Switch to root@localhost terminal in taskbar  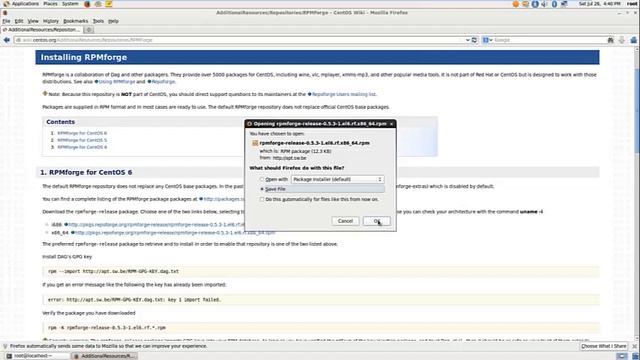pyautogui.click(x=37, y=356)
